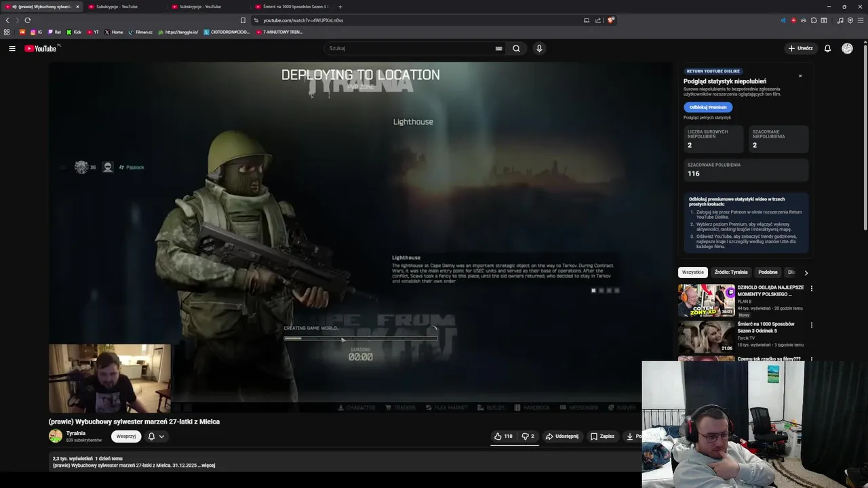Open the VPN shield icon in the toolbar
The height and width of the screenshot is (488, 868).
(850, 20)
